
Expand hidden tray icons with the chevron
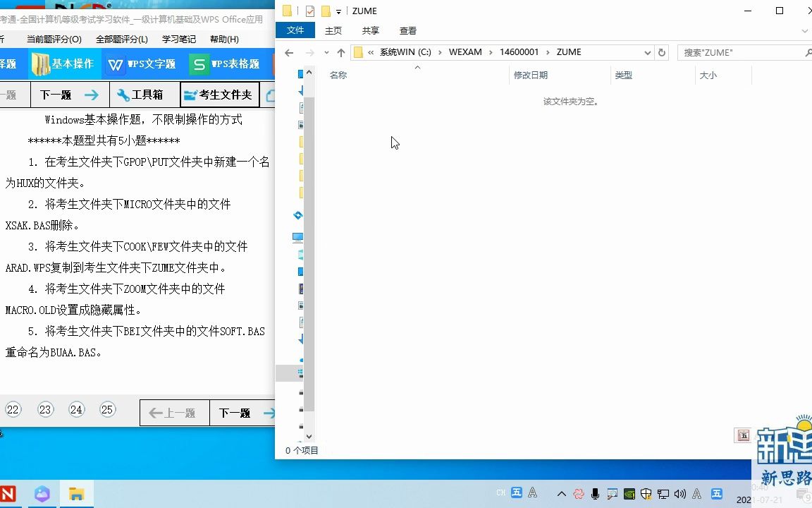tap(562, 494)
